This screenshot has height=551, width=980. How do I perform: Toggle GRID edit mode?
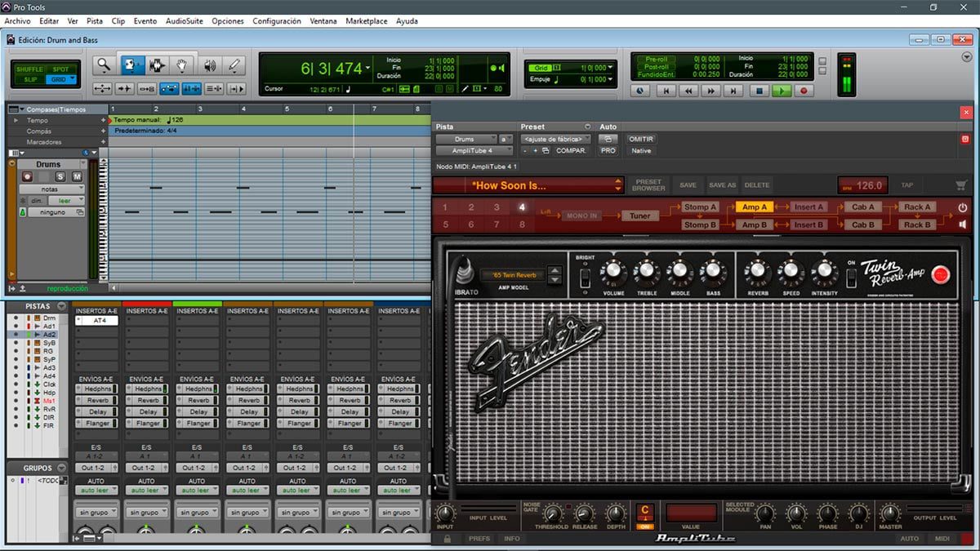pyautogui.click(x=60, y=80)
